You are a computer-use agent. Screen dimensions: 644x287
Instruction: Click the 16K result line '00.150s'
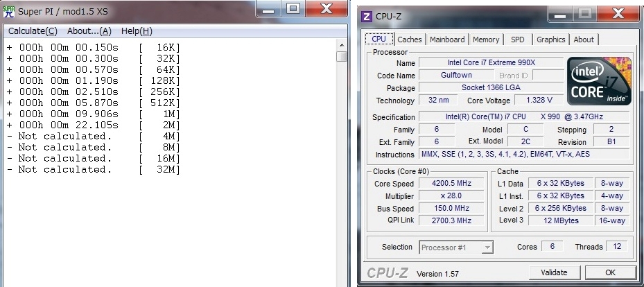click(x=93, y=48)
